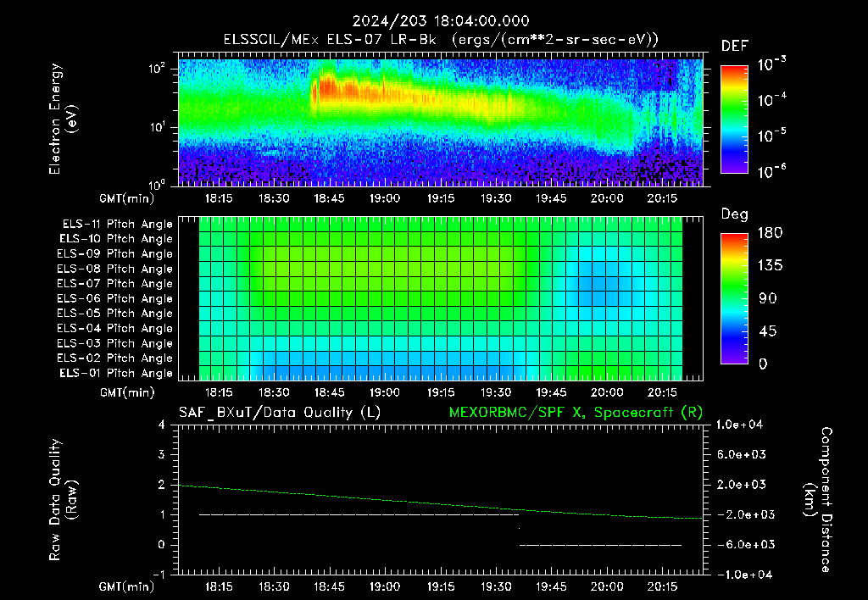Click the ELS-01 Pitch Angle row label
The width and height of the screenshot is (868, 600).
tap(116, 373)
